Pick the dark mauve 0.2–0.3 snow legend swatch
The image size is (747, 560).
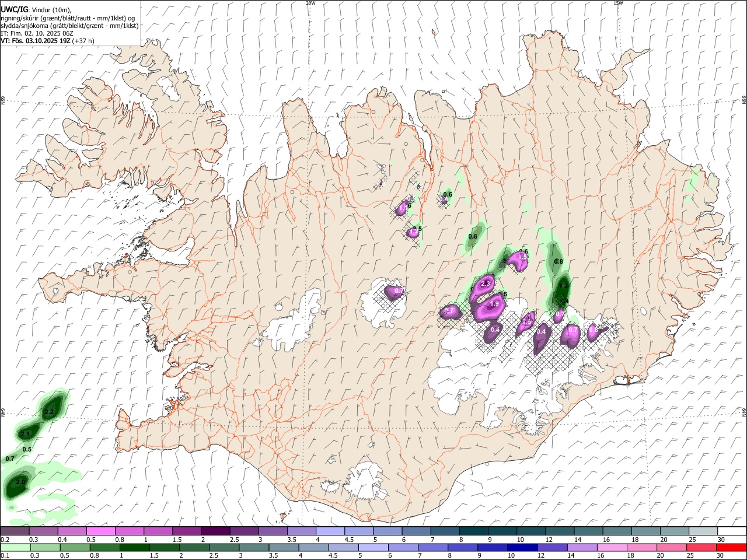[x=15, y=531]
